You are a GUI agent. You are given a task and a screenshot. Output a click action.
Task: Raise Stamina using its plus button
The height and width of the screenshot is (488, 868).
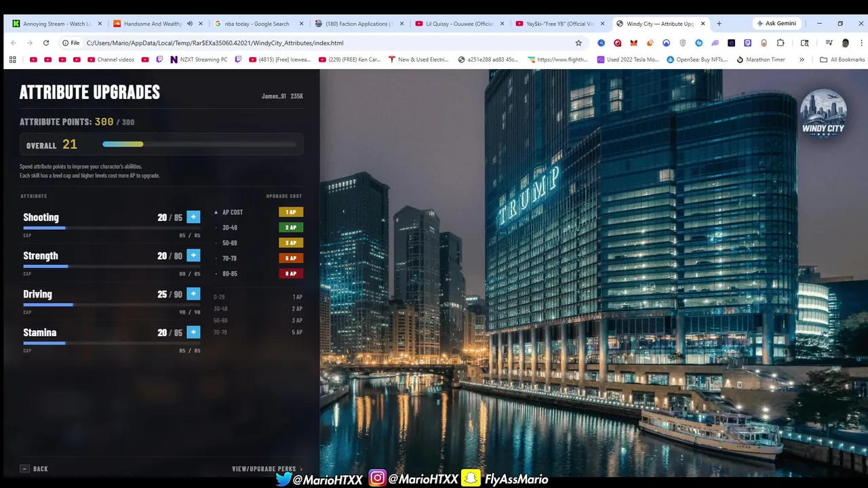pos(193,332)
